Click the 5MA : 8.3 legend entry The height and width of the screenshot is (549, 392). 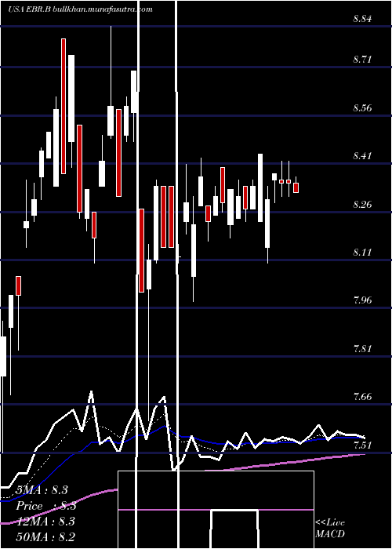pyautogui.click(x=42, y=490)
